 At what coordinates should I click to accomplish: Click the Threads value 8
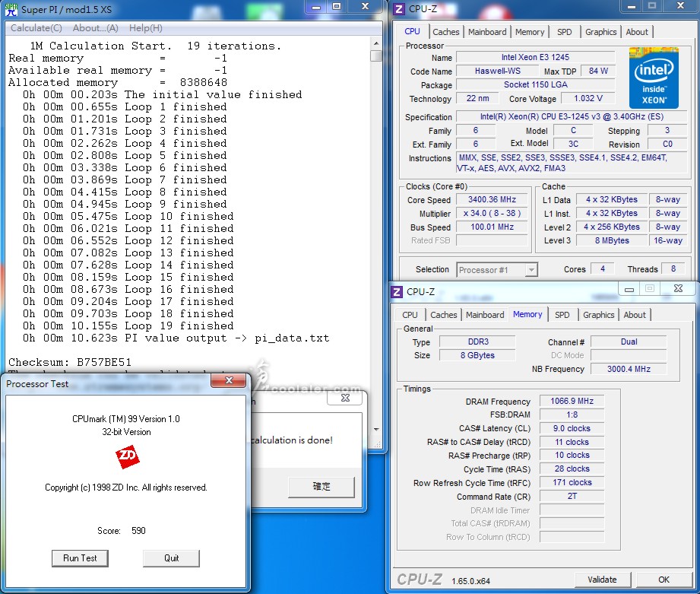[x=673, y=269]
